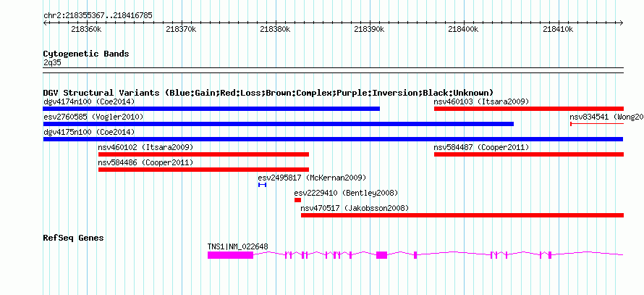The height and width of the screenshot is (295, 644).
Task: Click the 218400k ruler tick label
Action: pos(464,29)
